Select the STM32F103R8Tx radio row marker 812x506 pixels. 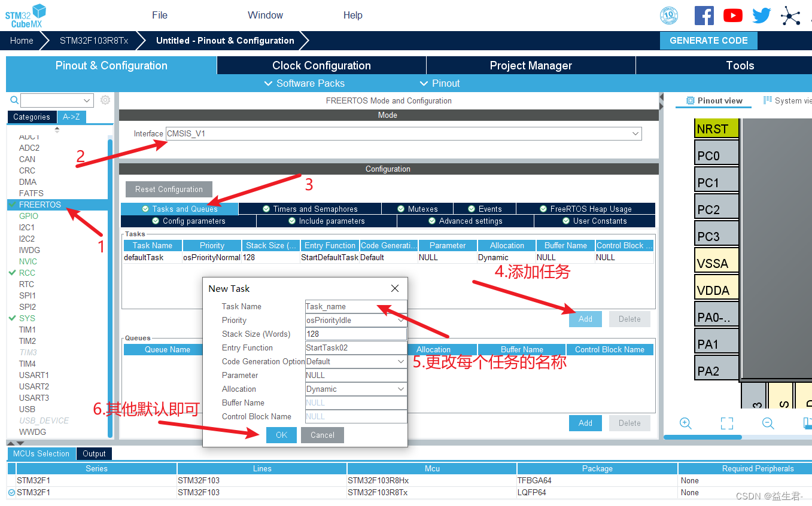coord(11,493)
